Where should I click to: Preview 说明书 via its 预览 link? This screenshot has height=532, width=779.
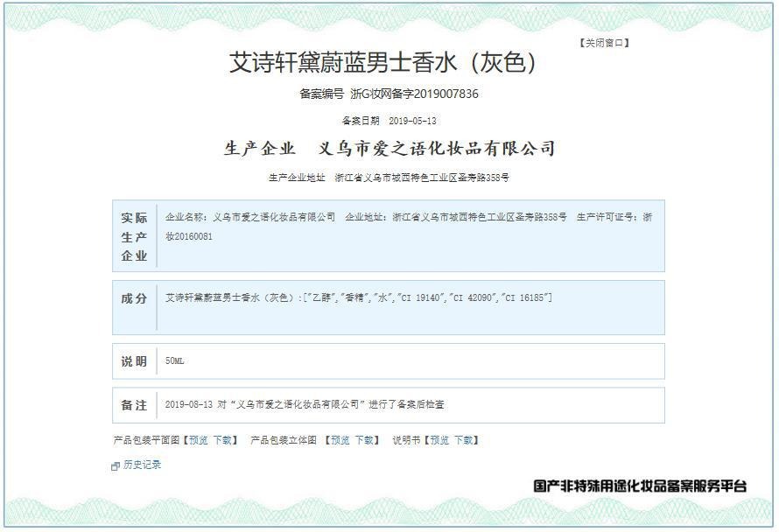point(439,440)
